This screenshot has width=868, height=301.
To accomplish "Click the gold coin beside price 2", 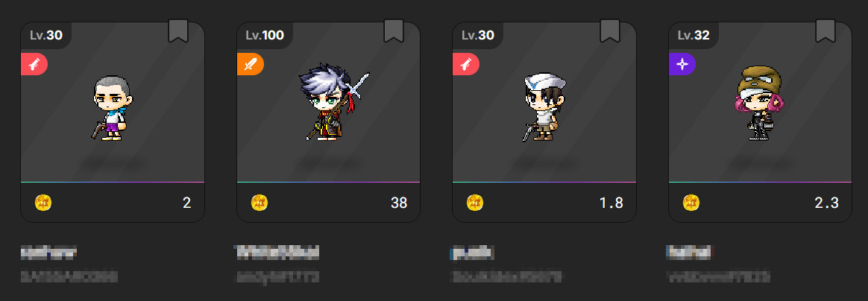I will click(x=43, y=203).
